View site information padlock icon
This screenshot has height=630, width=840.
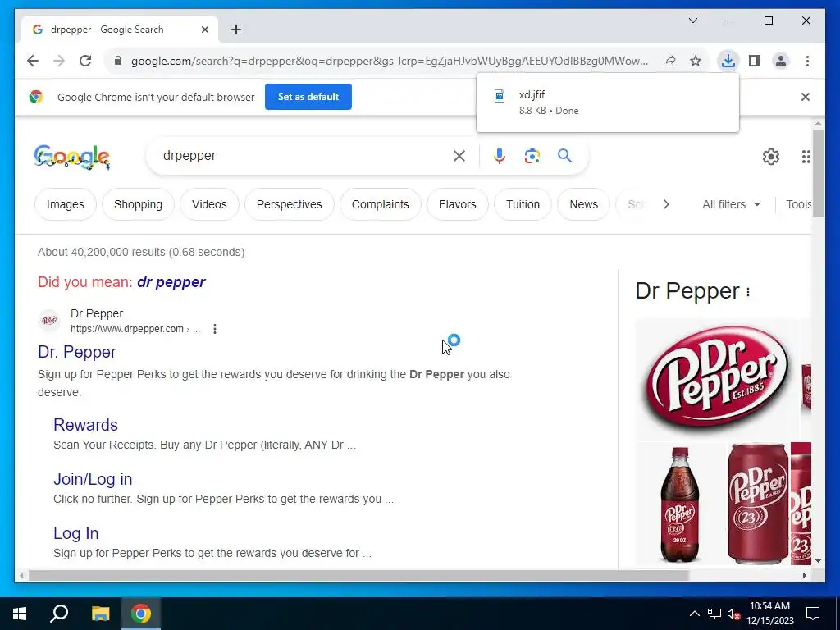[118, 61]
